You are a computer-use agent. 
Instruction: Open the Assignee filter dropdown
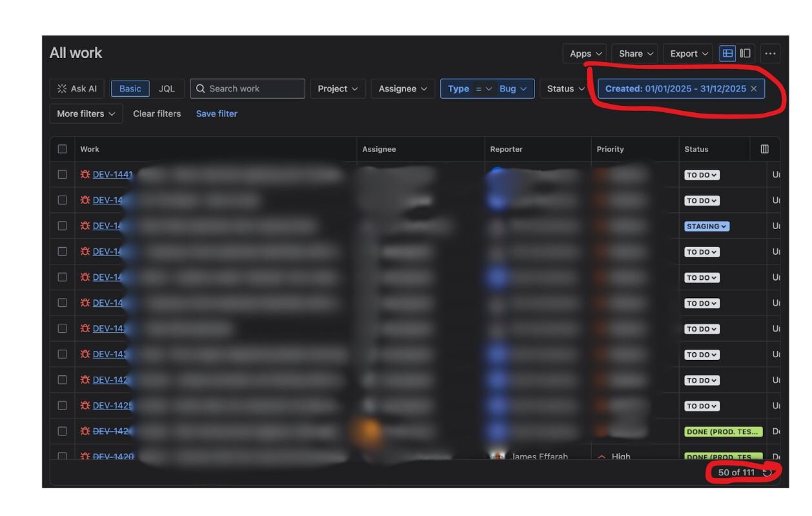pos(402,89)
